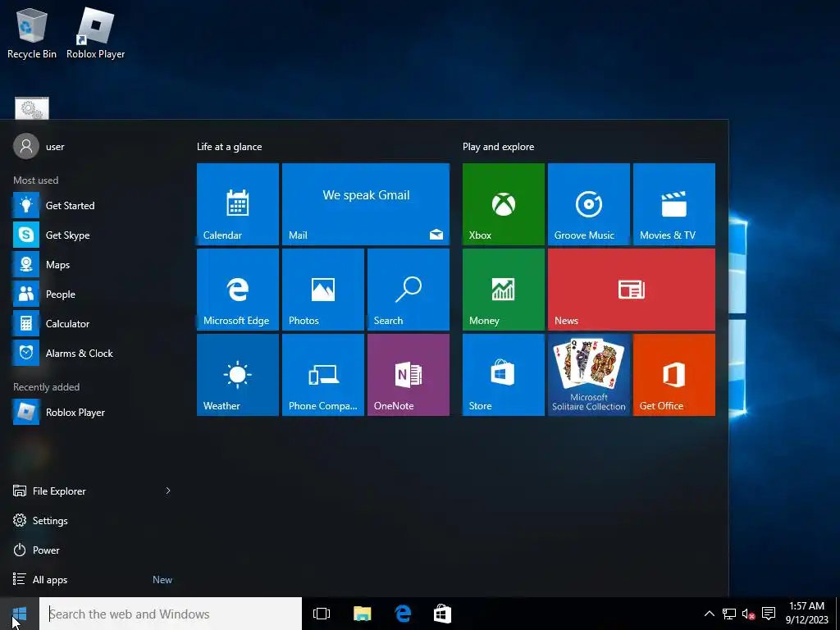Select the Roblox Player desktop shortcut
Image resolution: width=840 pixels, height=630 pixels.
point(95,33)
